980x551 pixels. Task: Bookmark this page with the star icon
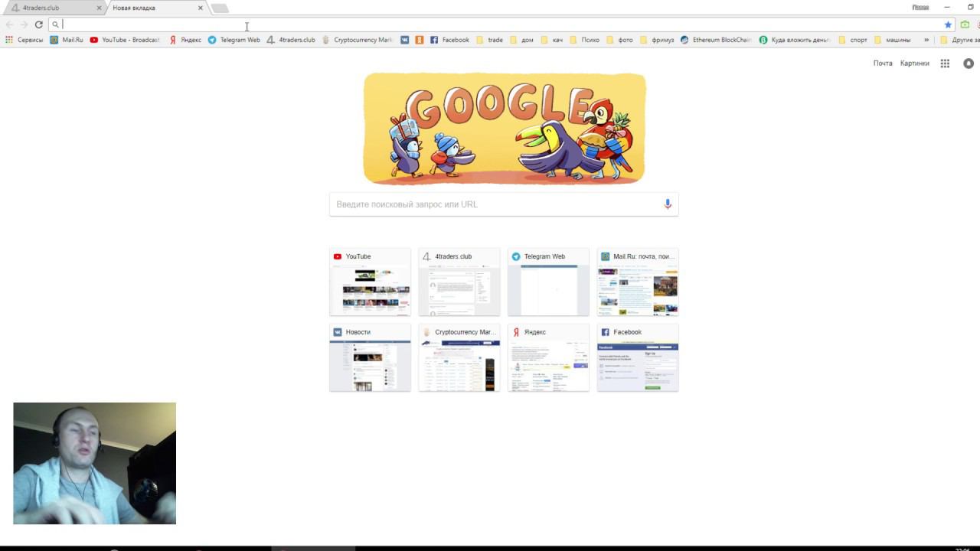tap(948, 24)
